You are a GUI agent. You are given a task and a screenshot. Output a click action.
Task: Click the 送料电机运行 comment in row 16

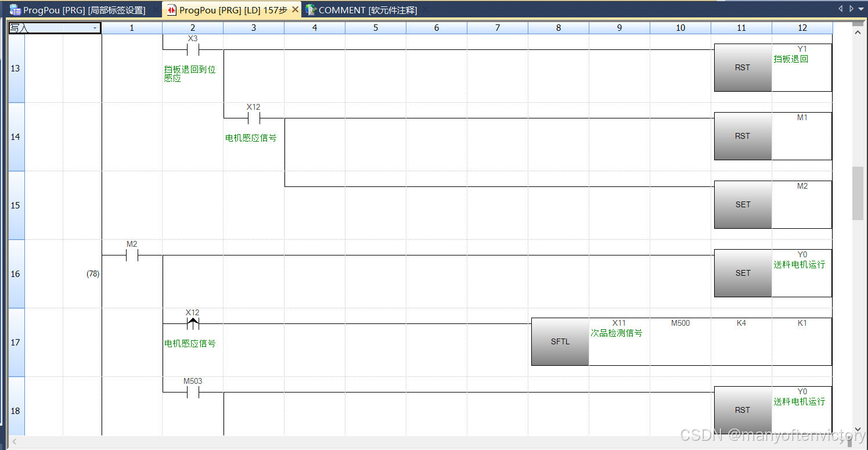point(799,265)
